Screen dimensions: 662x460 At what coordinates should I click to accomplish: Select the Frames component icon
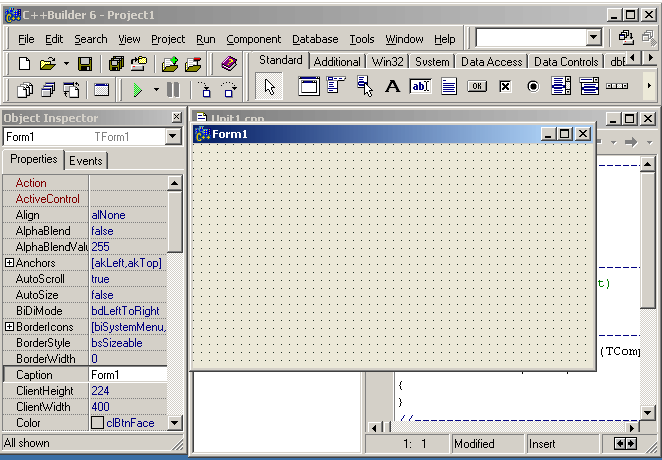tap(309, 86)
